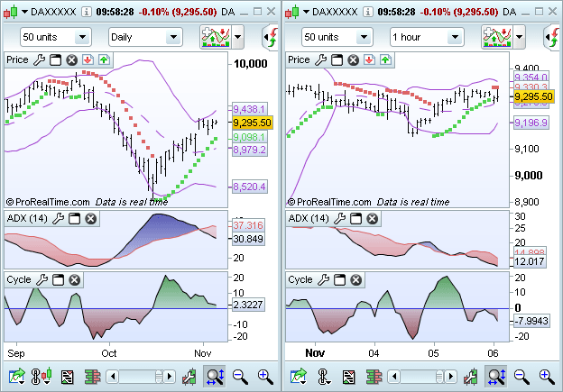This screenshot has height=392, width=563.
Task: Toggle auto-fit zoom button in Daily chart toolbar
Action: click(x=215, y=377)
